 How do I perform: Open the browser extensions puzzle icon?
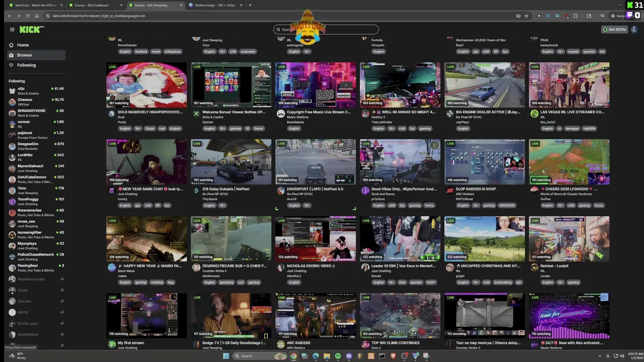[x=576, y=16]
